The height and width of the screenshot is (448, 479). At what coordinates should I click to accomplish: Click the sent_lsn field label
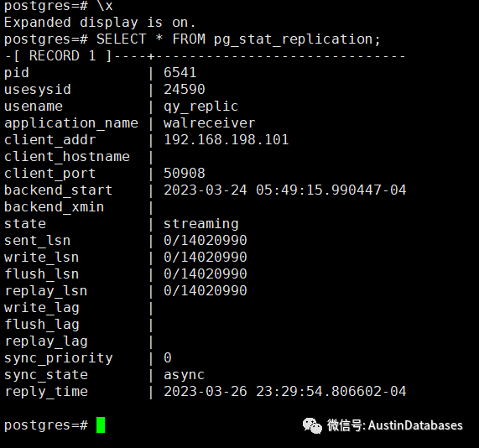(37, 241)
